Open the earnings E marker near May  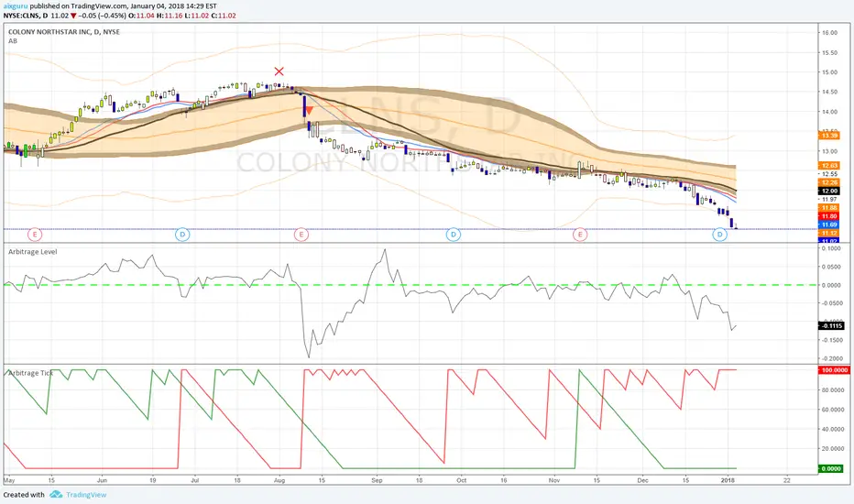[34, 235]
